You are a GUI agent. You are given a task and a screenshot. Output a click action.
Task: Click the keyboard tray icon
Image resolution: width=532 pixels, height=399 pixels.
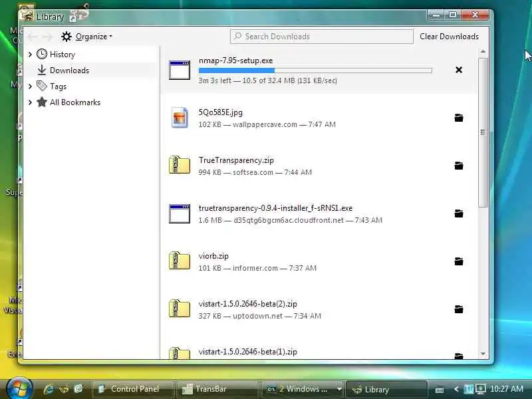tap(440, 390)
